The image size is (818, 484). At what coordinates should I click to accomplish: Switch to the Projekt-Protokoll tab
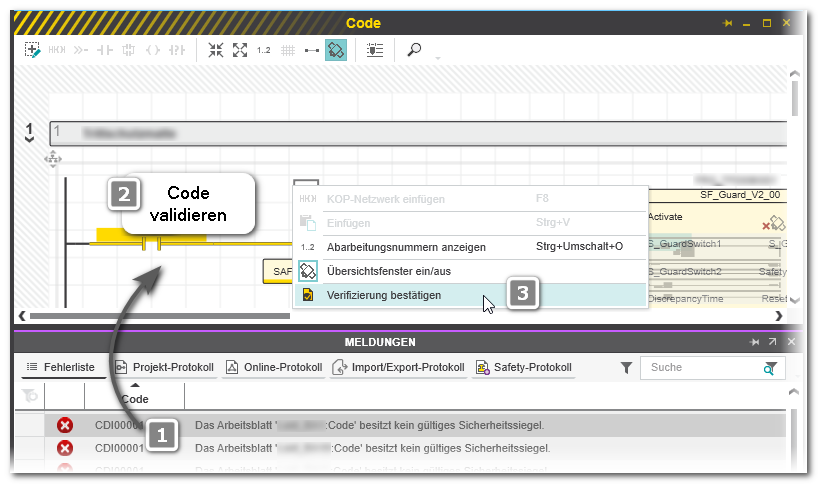click(164, 367)
